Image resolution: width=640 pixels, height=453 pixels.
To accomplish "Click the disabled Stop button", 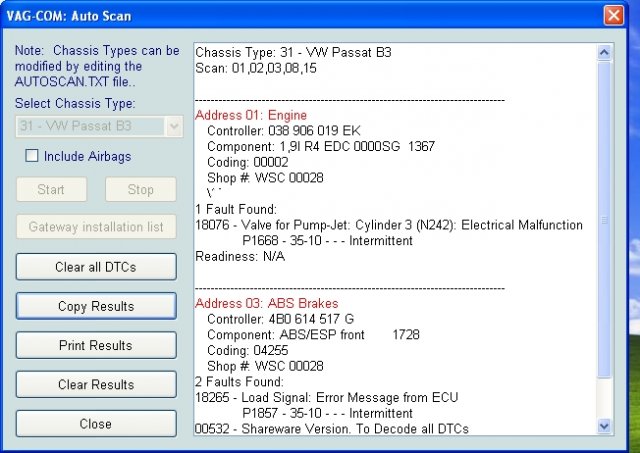I will tap(141, 189).
